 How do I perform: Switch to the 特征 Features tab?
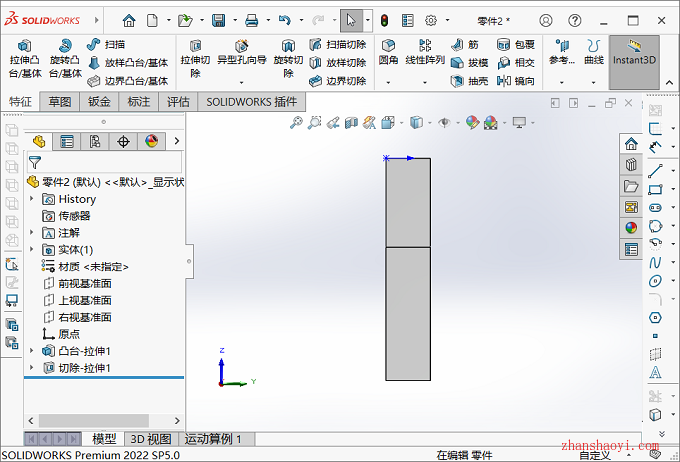coord(20,102)
